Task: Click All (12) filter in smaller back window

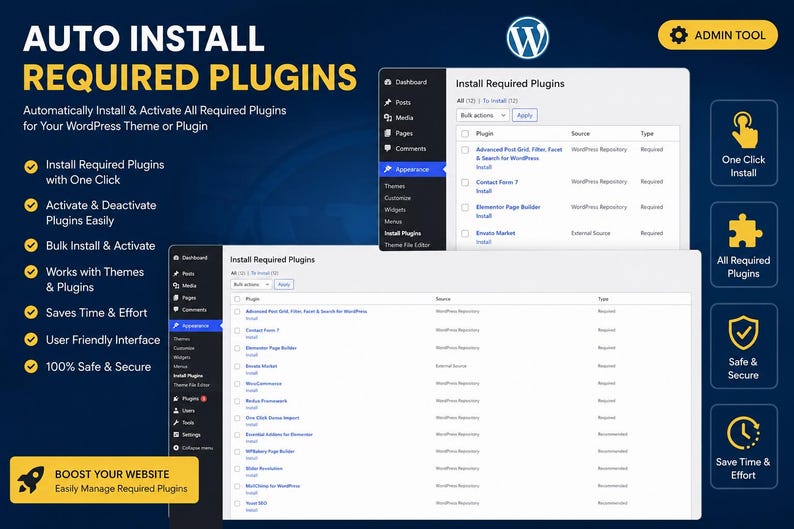Action: click(466, 101)
